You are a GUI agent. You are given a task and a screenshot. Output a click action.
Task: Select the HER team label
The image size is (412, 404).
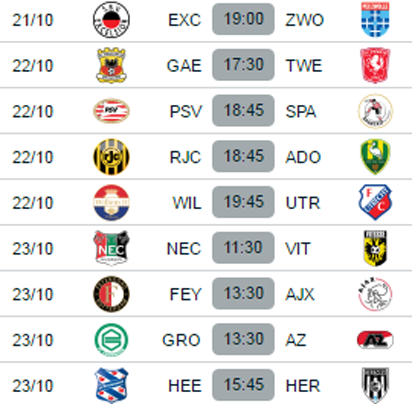click(303, 386)
